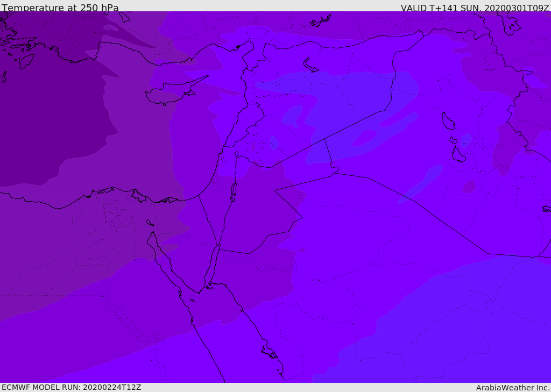Click 'ECMWF MODEL RUN: 20200224T12Z' footer text
The image size is (551, 392).
pyautogui.click(x=72, y=388)
